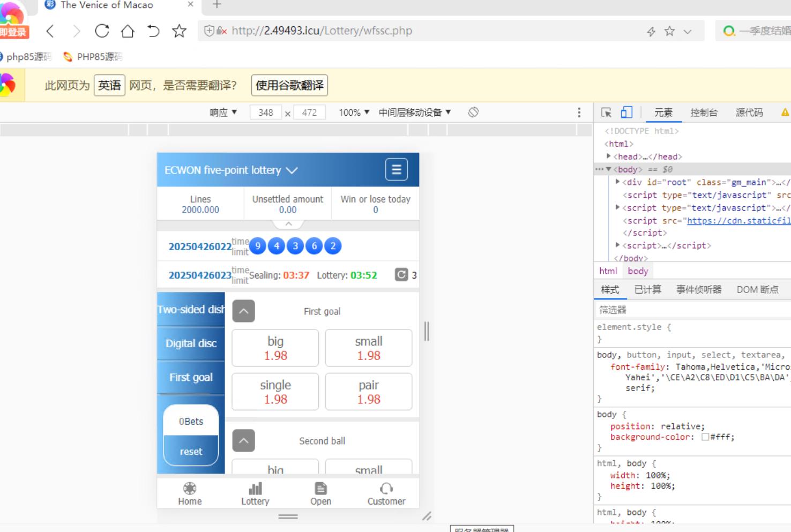Click the viewport width input field

(266, 113)
